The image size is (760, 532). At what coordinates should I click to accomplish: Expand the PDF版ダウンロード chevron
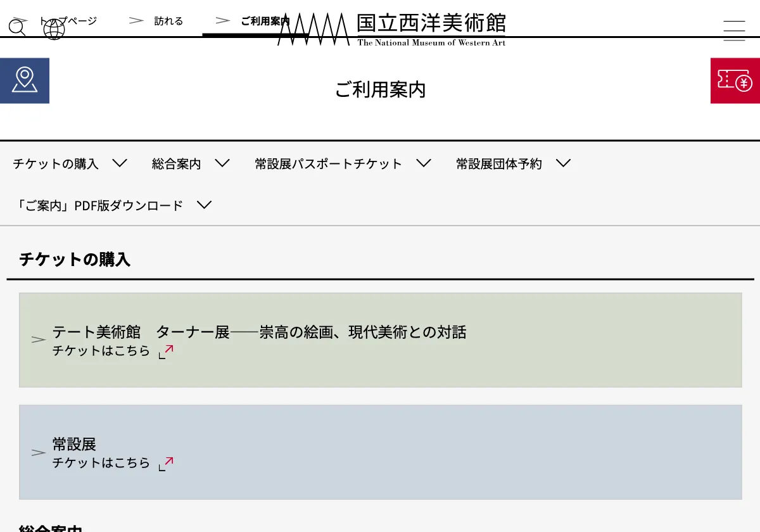point(204,205)
